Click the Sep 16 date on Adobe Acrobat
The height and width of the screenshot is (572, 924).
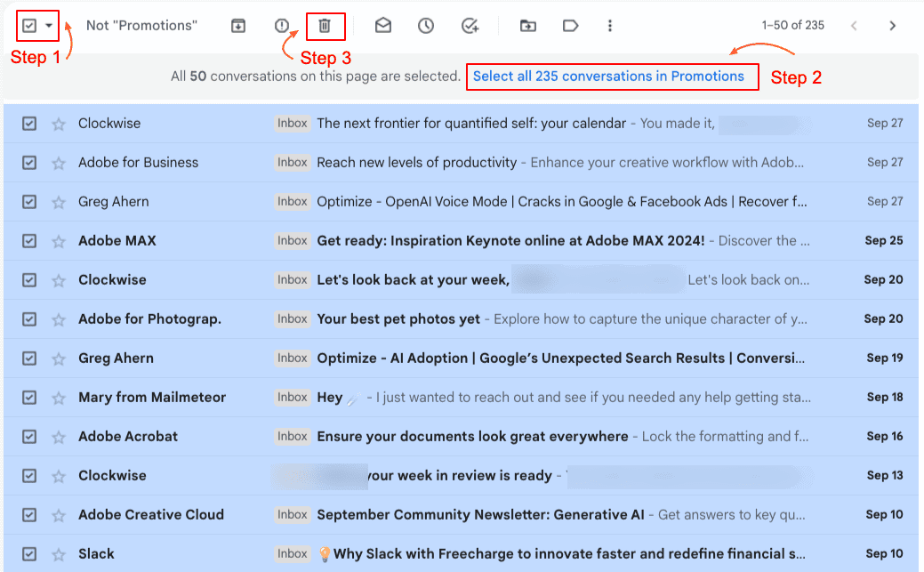click(885, 437)
